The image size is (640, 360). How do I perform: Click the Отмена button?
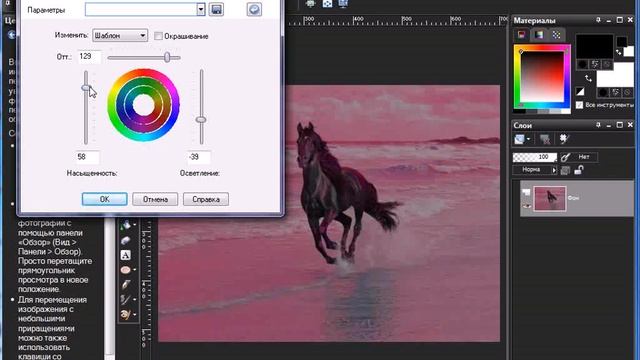click(x=155, y=199)
